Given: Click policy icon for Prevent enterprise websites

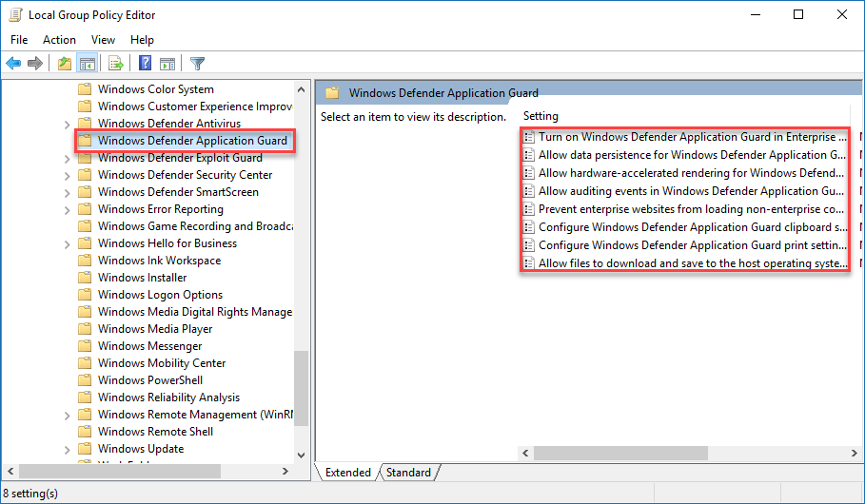Looking at the screenshot, I should [528, 209].
